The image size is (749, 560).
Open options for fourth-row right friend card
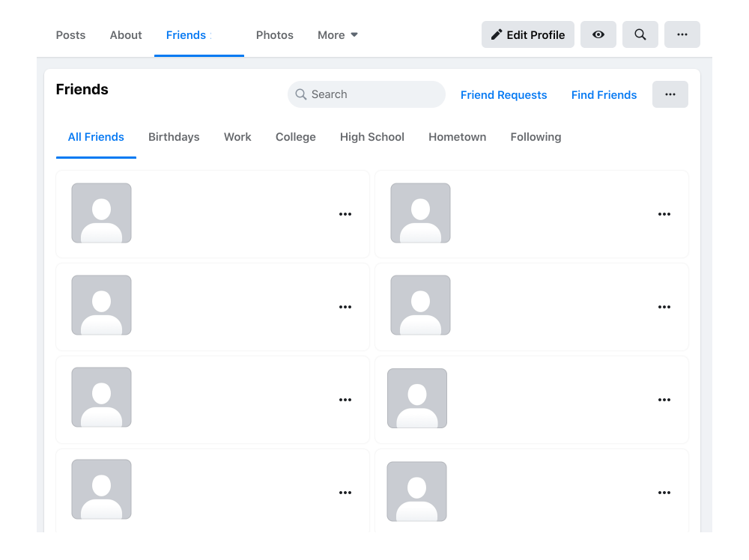coord(664,492)
